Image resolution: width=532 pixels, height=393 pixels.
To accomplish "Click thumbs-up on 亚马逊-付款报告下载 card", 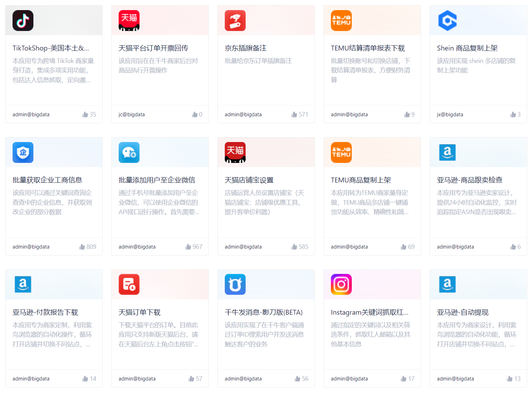I will pyautogui.click(x=85, y=379).
